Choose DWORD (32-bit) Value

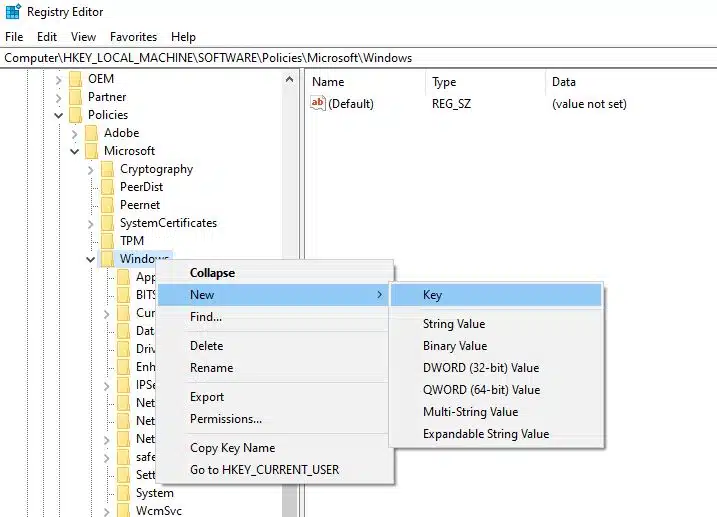point(496,368)
